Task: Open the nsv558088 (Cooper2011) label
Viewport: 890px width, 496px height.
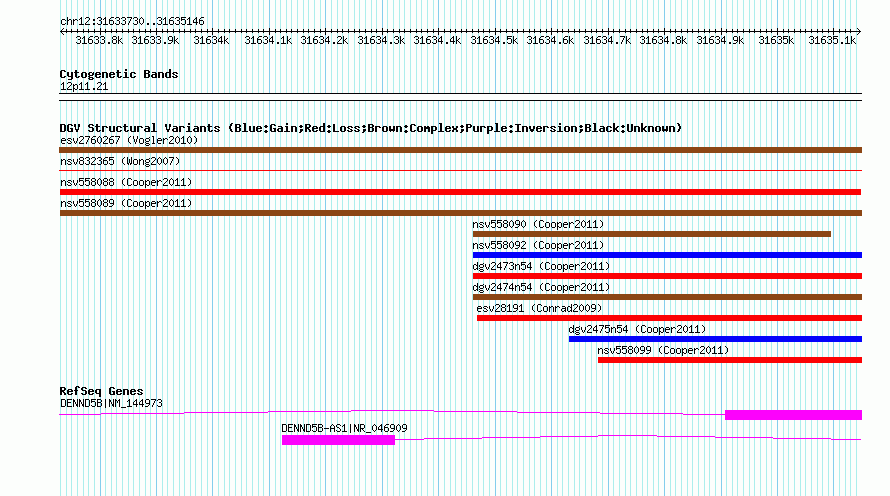Action: click(126, 182)
